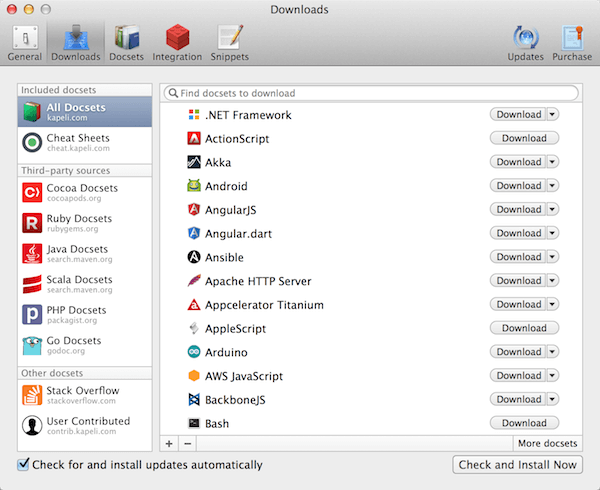Expand Akka download version arrow
This screenshot has width=600, height=490.
[x=553, y=162]
